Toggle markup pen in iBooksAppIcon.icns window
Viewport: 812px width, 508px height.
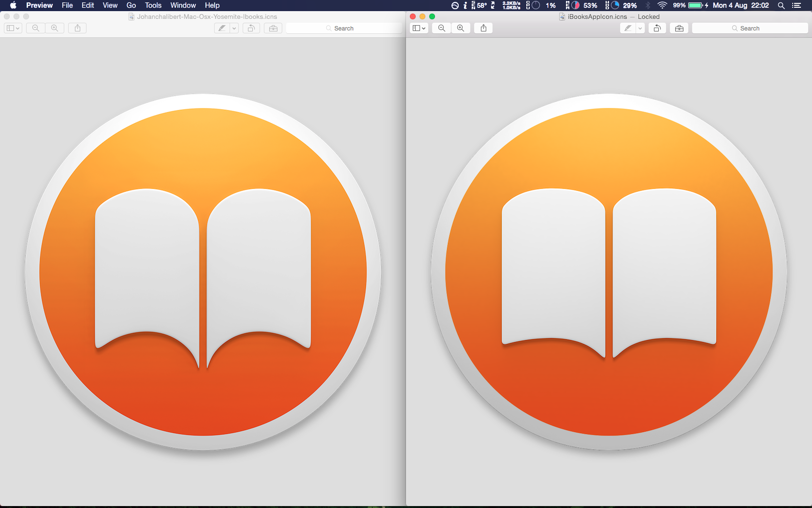point(628,28)
